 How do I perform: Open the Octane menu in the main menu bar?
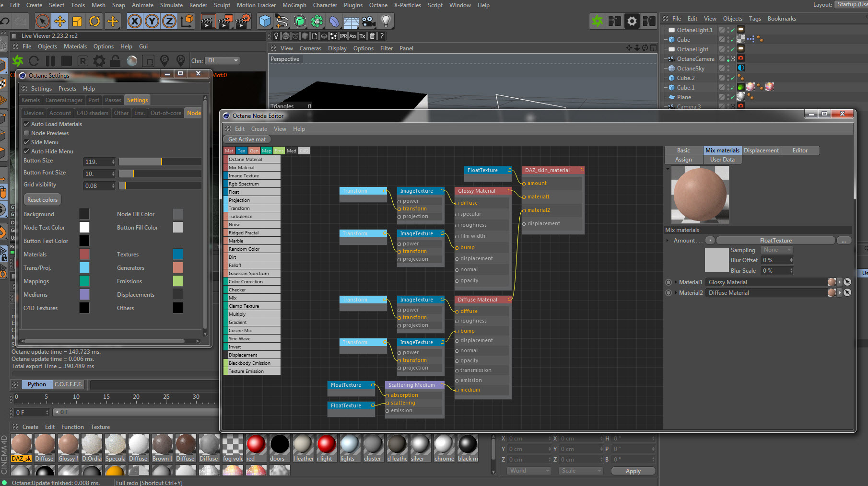click(x=378, y=5)
